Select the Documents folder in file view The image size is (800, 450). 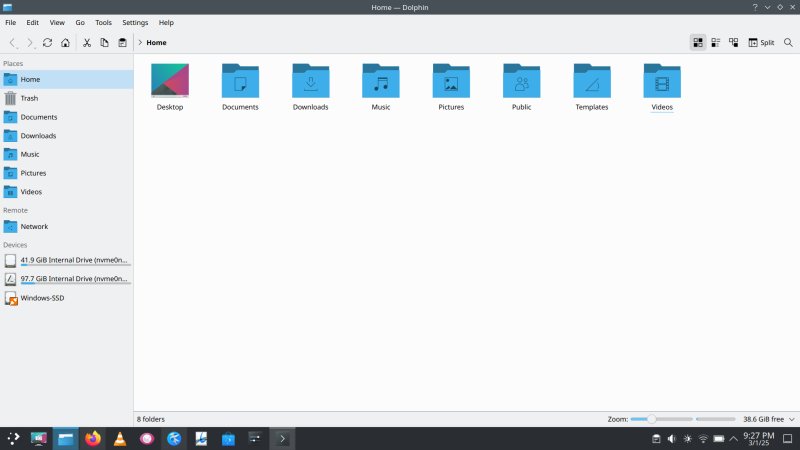tap(240, 81)
